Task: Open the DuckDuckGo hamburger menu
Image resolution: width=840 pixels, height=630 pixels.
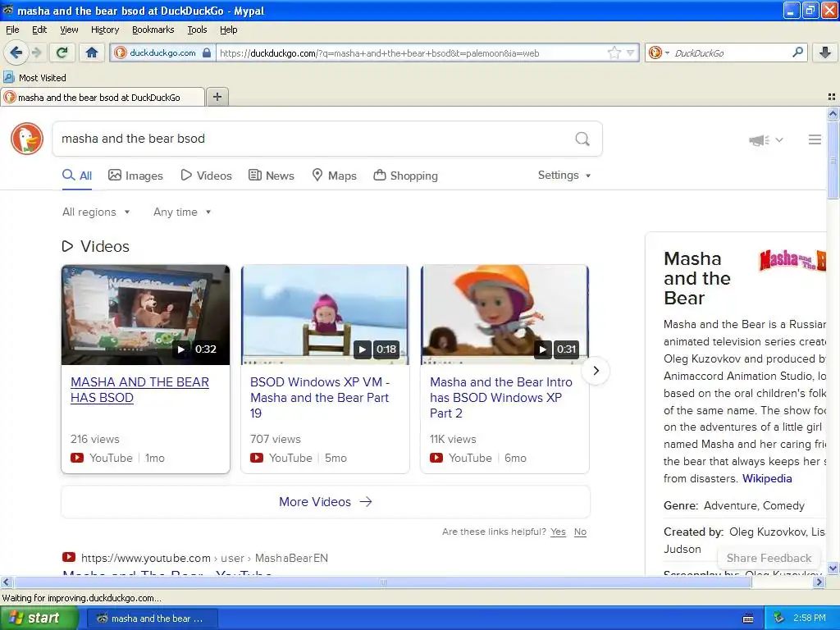Action: tap(815, 139)
